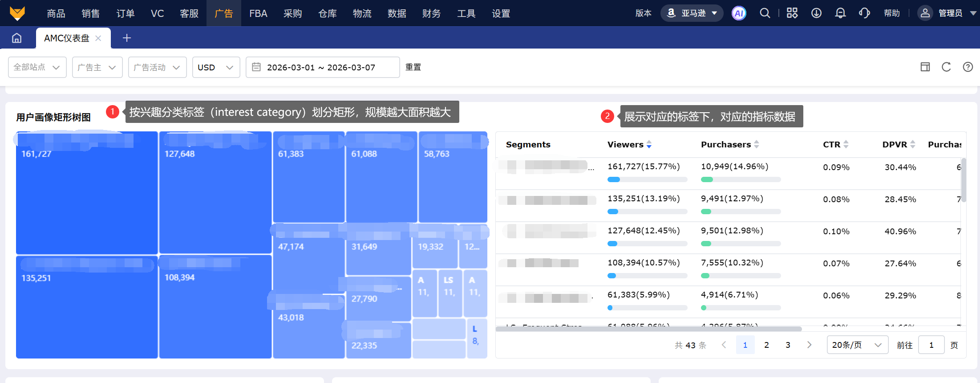This screenshot has height=383, width=980.
Task: Open the 商品 menu
Action: 56,13
